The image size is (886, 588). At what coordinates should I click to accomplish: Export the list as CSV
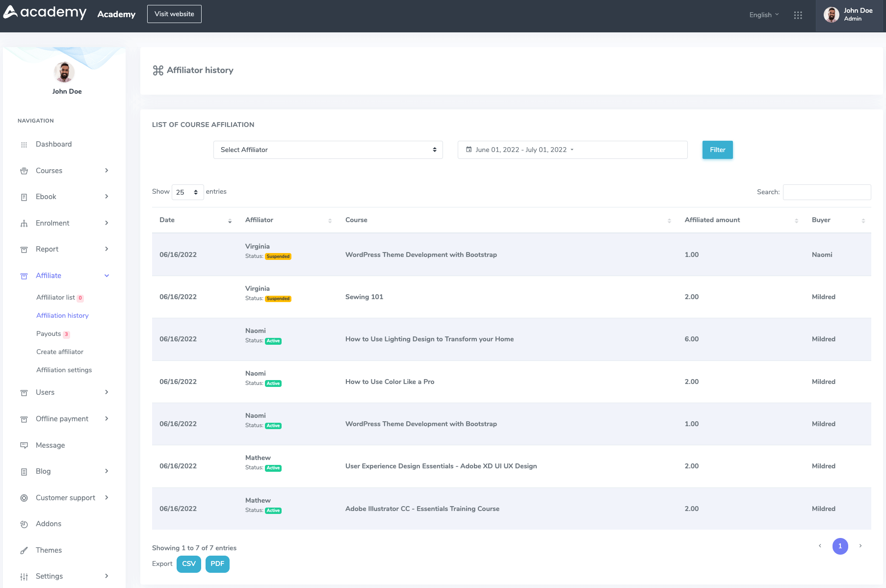pos(188,564)
